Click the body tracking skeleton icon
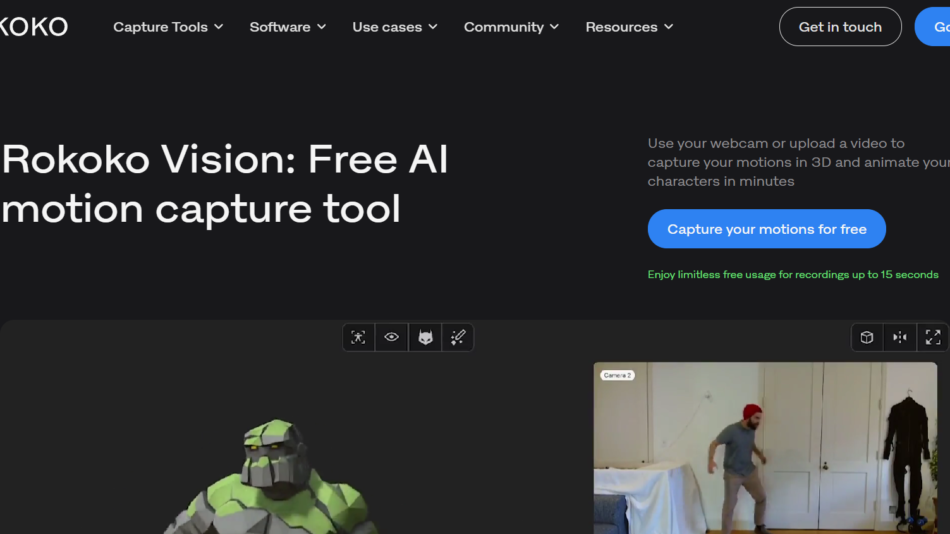The image size is (950, 534). 359,338
